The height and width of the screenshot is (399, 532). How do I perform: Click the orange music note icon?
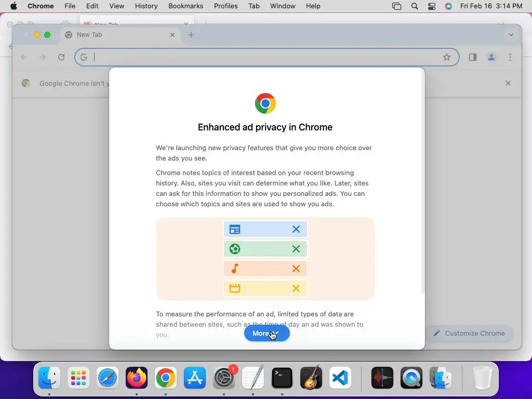[234, 269]
